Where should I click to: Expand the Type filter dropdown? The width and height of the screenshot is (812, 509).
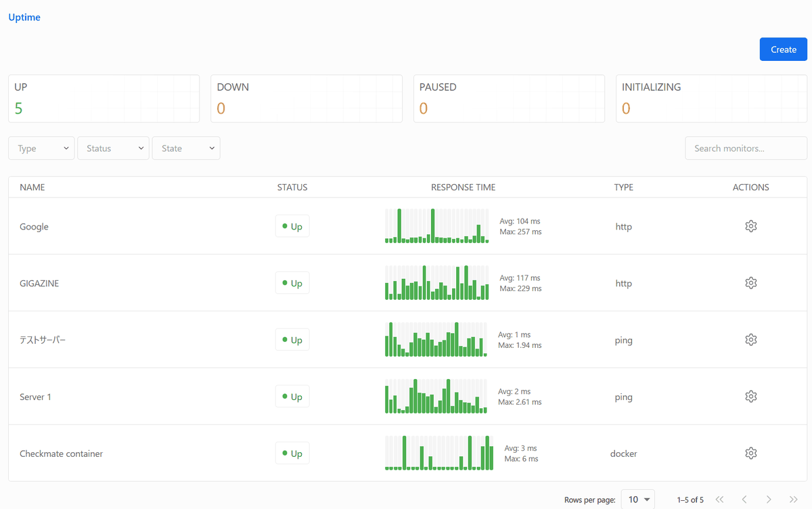click(x=41, y=148)
